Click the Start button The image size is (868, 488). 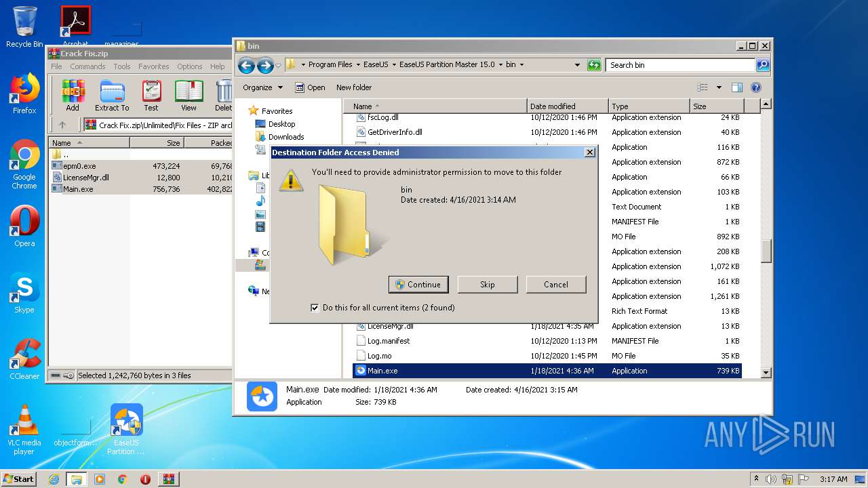click(18, 479)
